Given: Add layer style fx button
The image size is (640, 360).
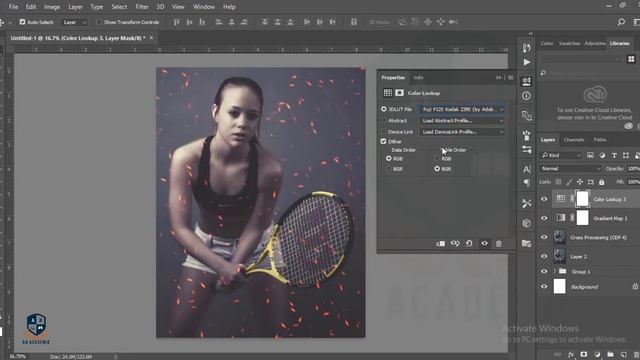Looking at the screenshot, I should (x=571, y=355).
